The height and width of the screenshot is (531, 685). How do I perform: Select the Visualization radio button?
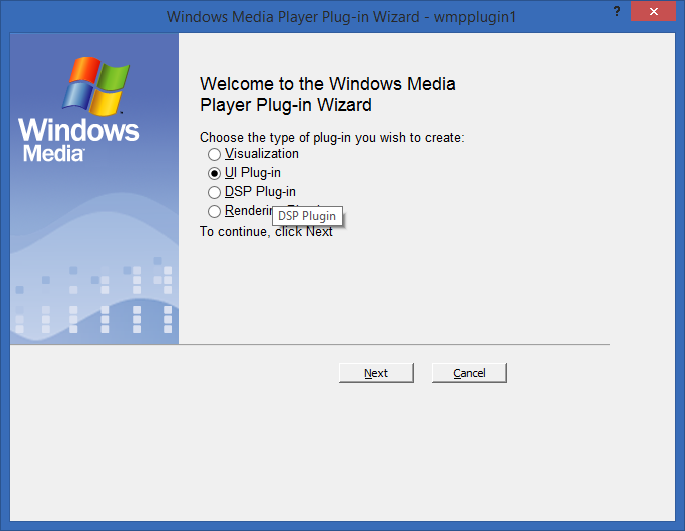point(253,154)
